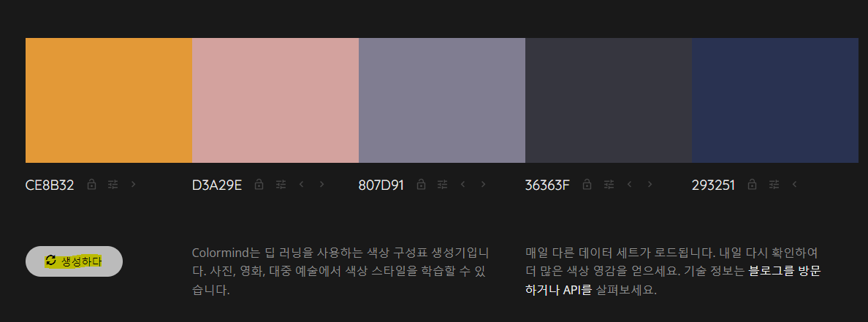Image resolution: width=868 pixels, height=322 pixels.
Task: Click the orange CE8B32 swatch
Action: (x=108, y=100)
